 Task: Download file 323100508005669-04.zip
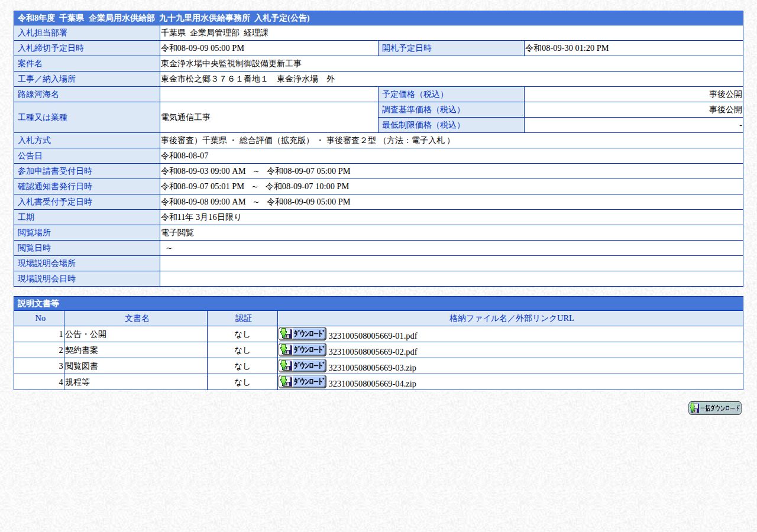tap(302, 381)
